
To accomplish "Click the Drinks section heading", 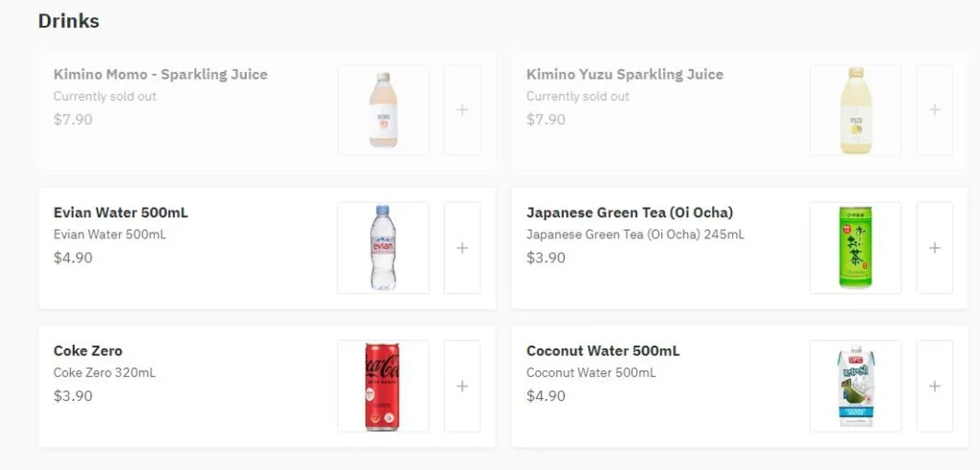I will point(69,20).
